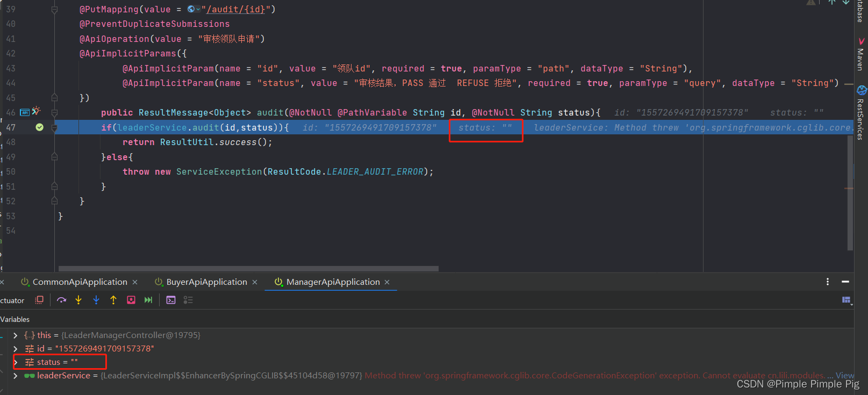Click the View link in leaderService row
The image size is (868, 395).
[x=845, y=376]
